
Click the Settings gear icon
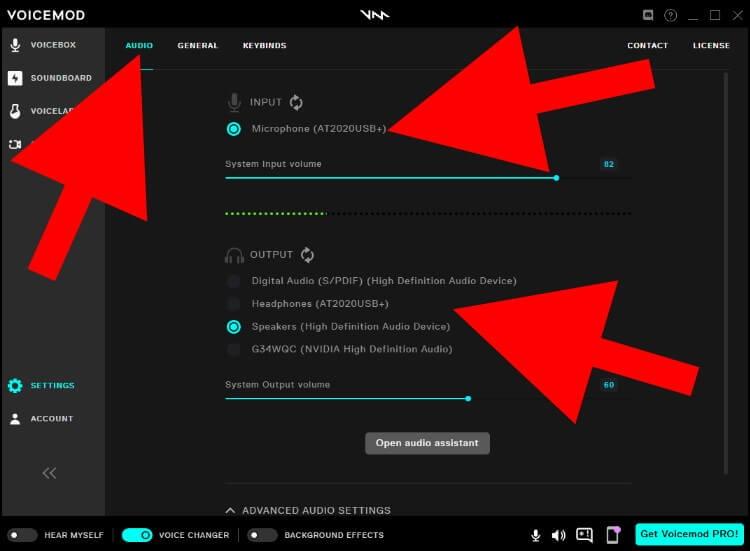coord(15,386)
